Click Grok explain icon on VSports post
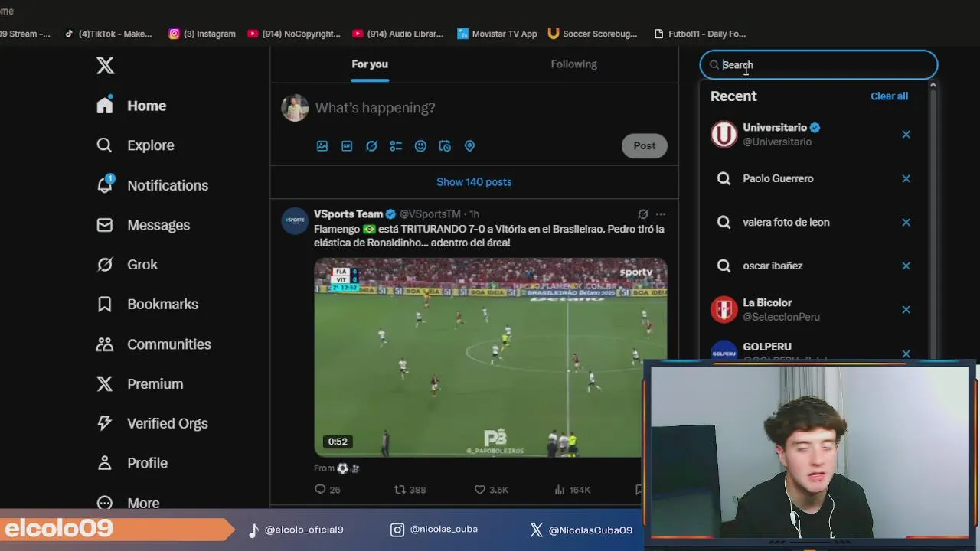This screenshot has height=551, width=980. [x=643, y=214]
